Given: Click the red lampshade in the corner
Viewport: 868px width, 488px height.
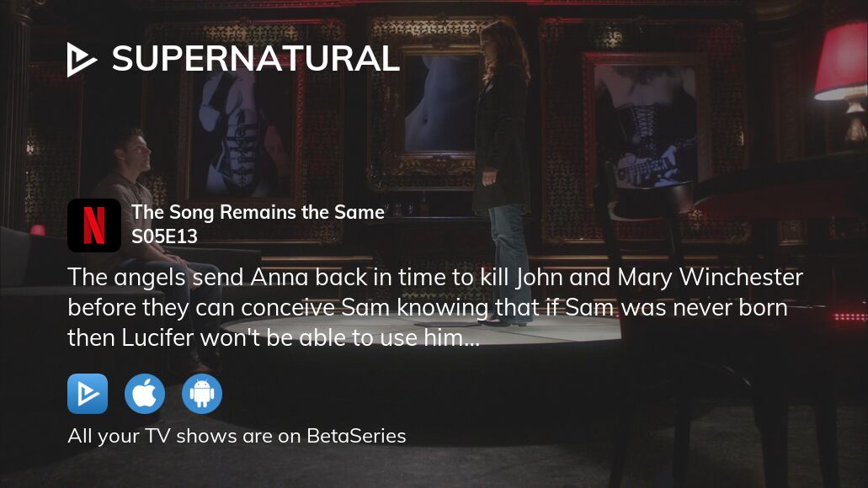Looking at the screenshot, I should [x=841, y=62].
